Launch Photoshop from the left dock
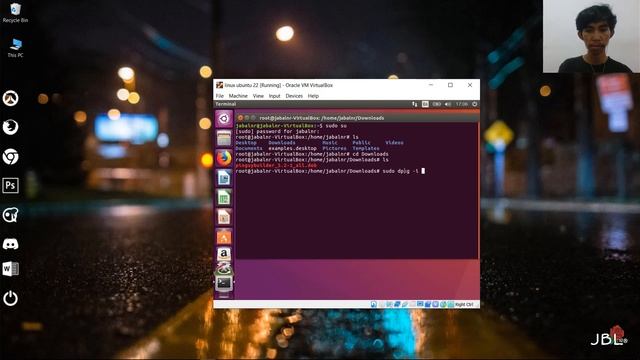 tap(11, 185)
